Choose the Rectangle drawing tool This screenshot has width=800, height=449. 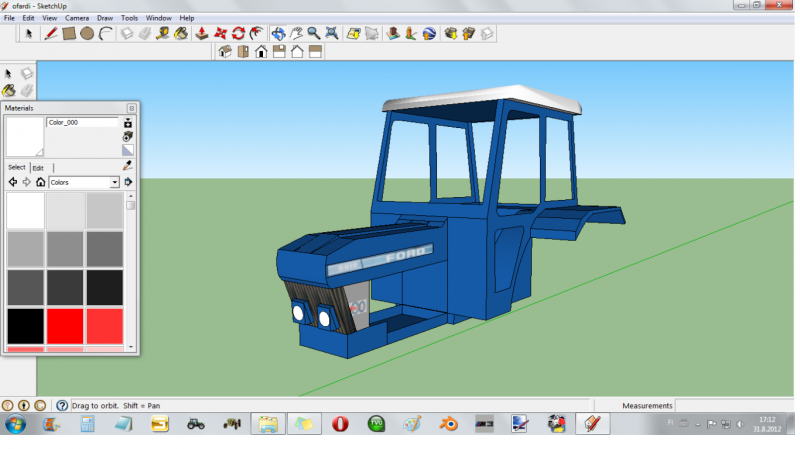[x=69, y=33]
